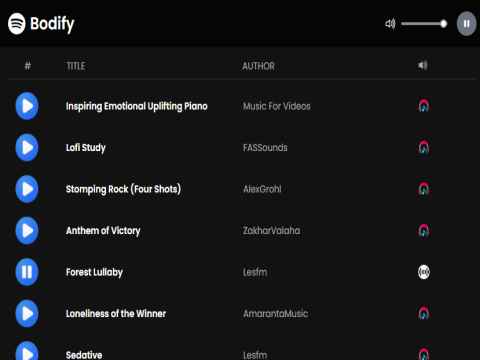
Task: Click the now-playing indicator for Forest Lullaby
Action: [x=424, y=272]
